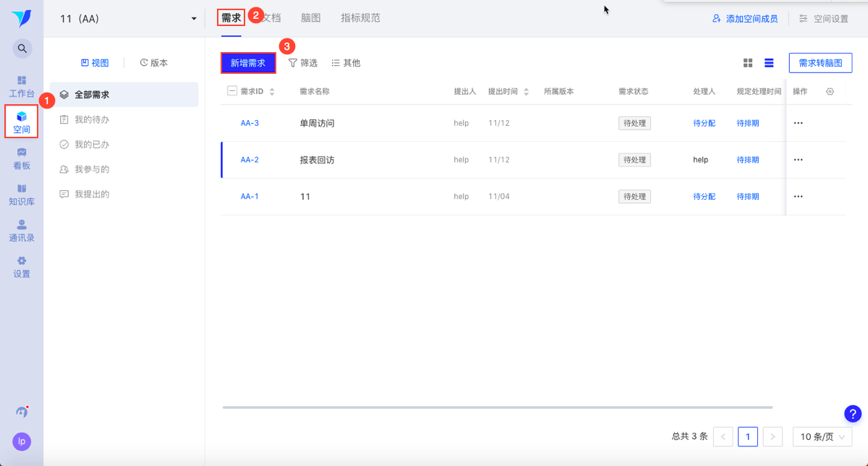Select 我的已办 in the view list
Screen dimensions: 868x466
point(124,145)
